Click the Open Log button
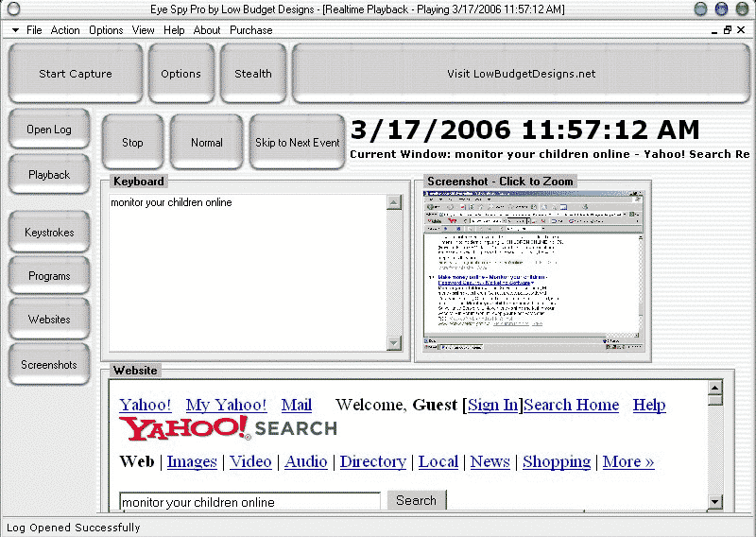The width and height of the screenshot is (756, 537). pyautogui.click(x=49, y=129)
